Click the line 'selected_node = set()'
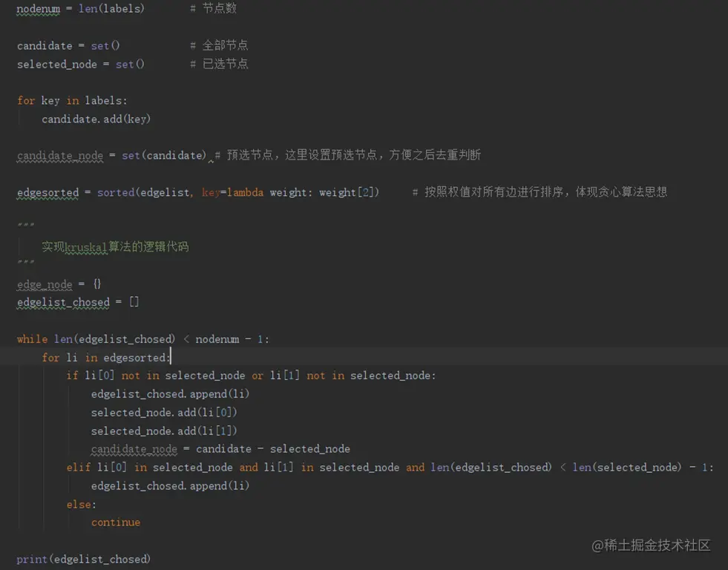This screenshot has height=570, width=728. (80, 64)
